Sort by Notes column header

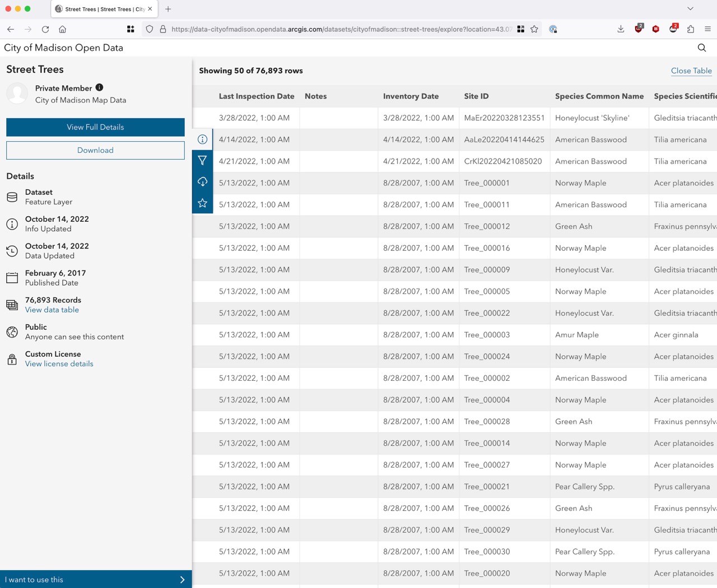click(x=316, y=96)
